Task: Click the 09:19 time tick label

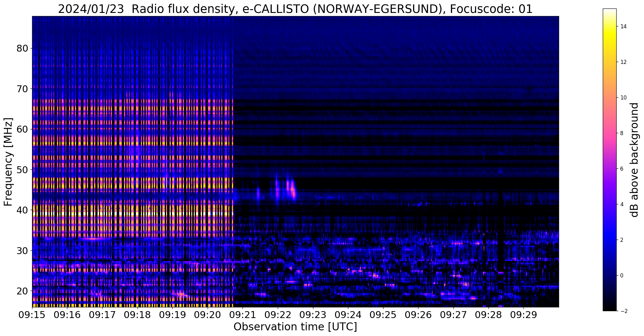Action: (x=172, y=315)
